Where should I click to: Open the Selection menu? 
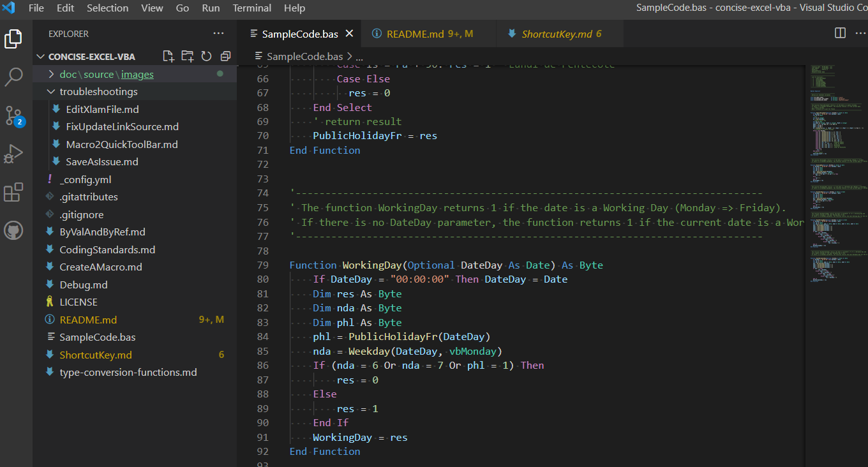pyautogui.click(x=107, y=8)
